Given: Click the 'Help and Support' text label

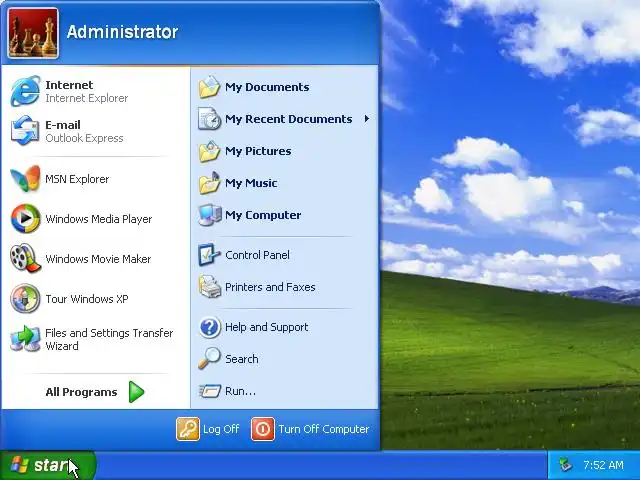Looking at the screenshot, I should (267, 327).
